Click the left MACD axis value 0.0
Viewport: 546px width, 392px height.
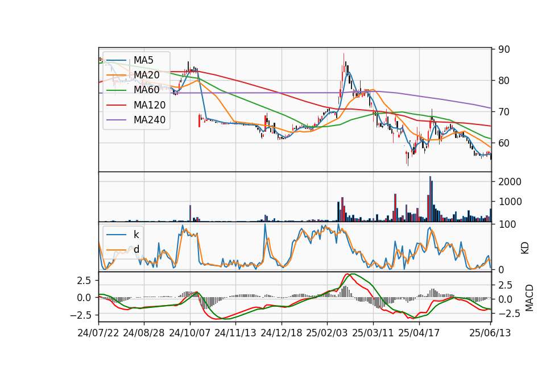pos(84,298)
